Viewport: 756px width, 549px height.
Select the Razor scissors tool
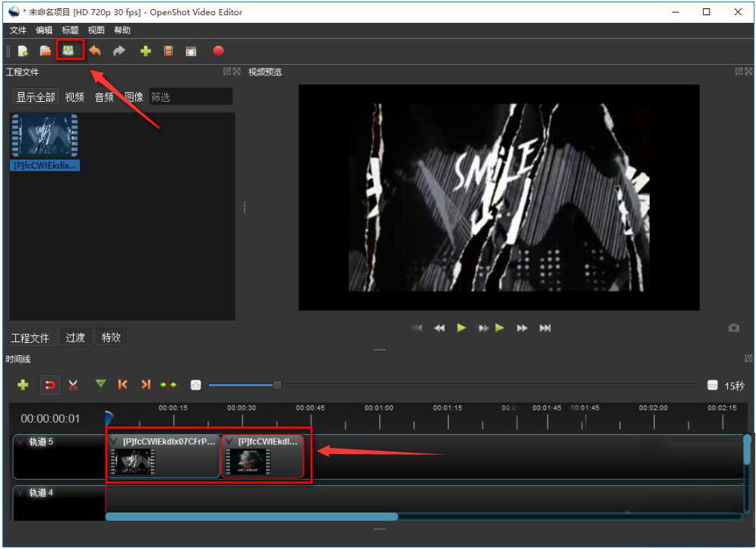pyautogui.click(x=73, y=385)
